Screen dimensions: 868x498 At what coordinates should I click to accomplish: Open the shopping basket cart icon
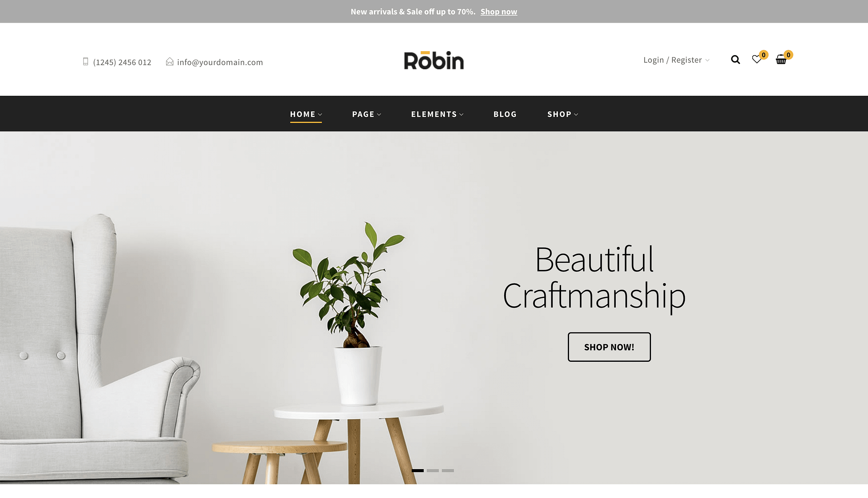[781, 60]
